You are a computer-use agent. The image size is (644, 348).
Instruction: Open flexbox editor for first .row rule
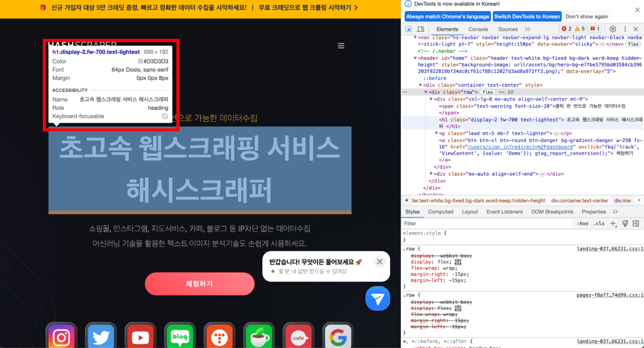point(458,262)
